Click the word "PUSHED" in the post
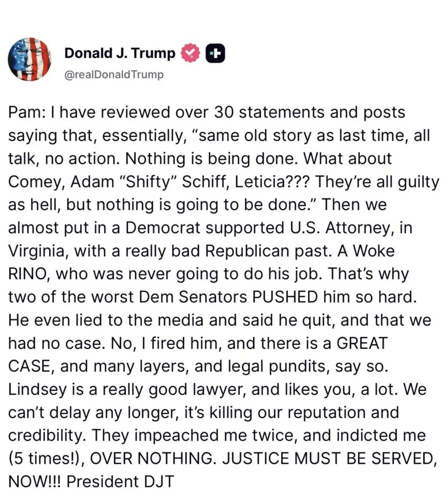Image resolution: width=448 pixels, height=503 pixels. [284, 297]
